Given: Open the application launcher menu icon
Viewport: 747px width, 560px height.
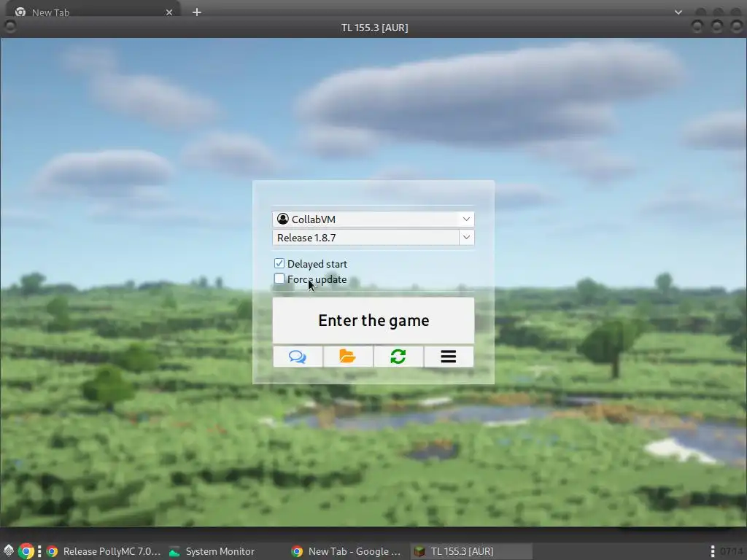Looking at the screenshot, I should (9, 551).
